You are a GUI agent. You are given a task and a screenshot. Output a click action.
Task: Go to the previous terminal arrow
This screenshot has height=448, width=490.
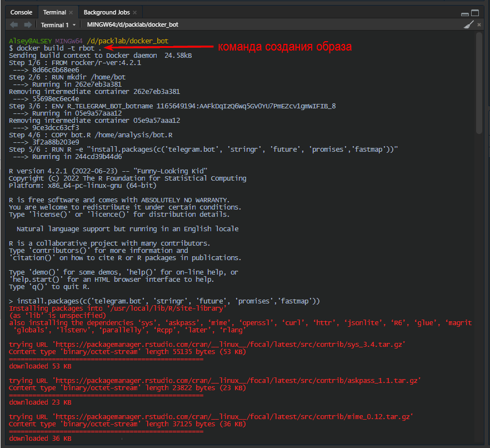[14, 25]
